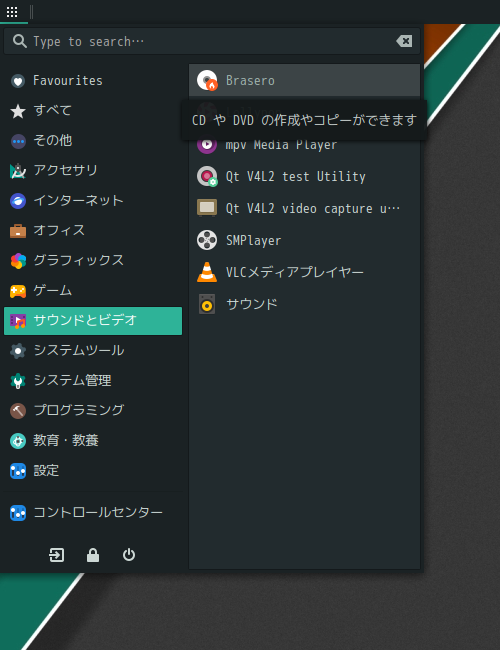Screen dimensions: 500x650
Task: Click the 設定 sliders icon
Action: tap(18, 471)
